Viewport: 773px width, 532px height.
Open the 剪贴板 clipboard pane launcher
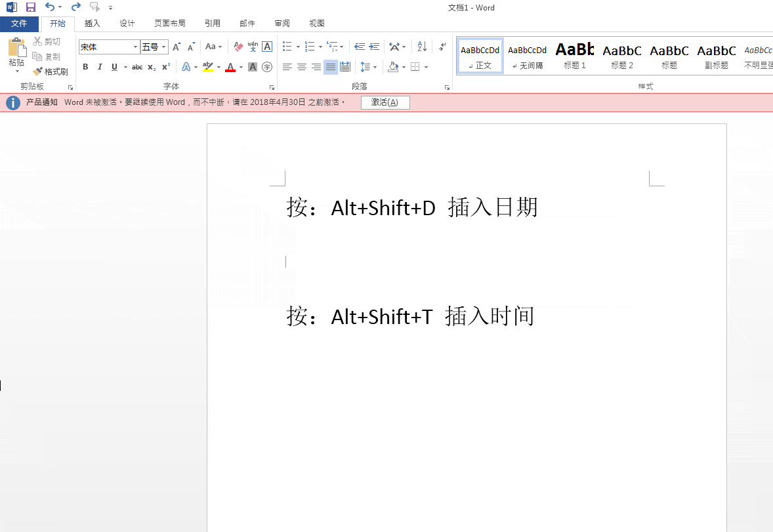pos(70,88)
